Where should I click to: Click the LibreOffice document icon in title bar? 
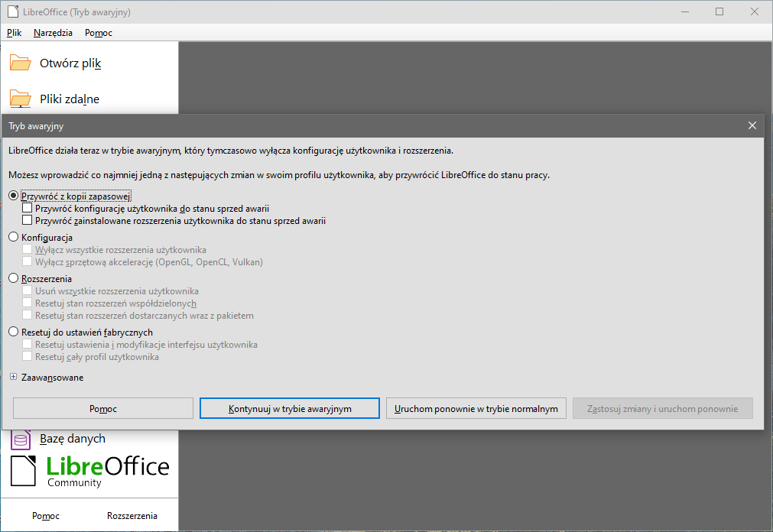pos(13,11)
